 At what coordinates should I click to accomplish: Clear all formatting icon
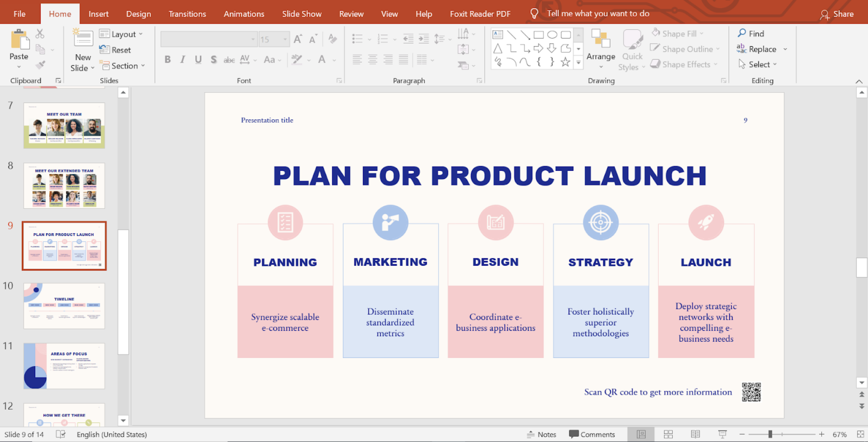(333, 39)
